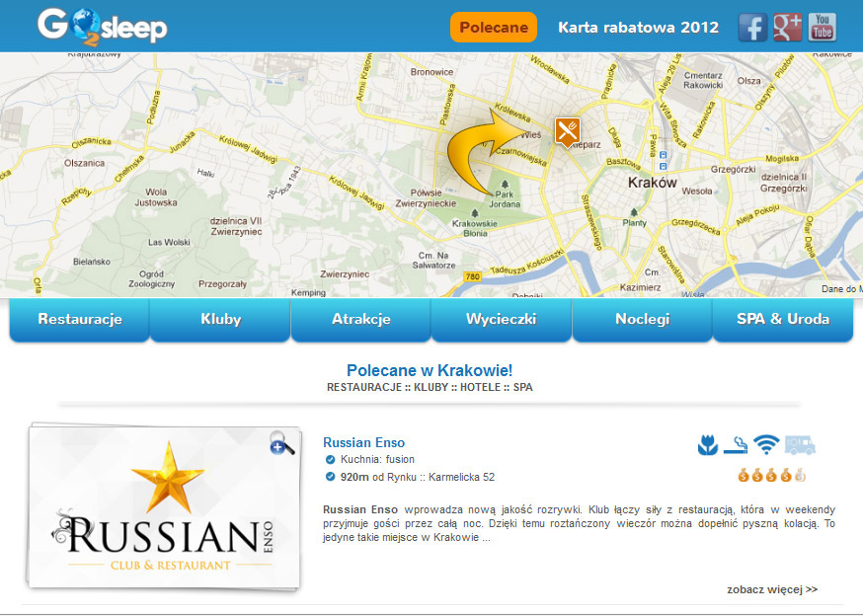
Task: Switch to the Kluby tab
Action: [x=221, y=319]
